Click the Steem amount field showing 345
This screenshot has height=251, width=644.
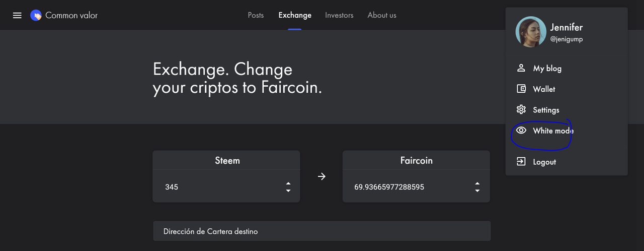pos(221,186)
